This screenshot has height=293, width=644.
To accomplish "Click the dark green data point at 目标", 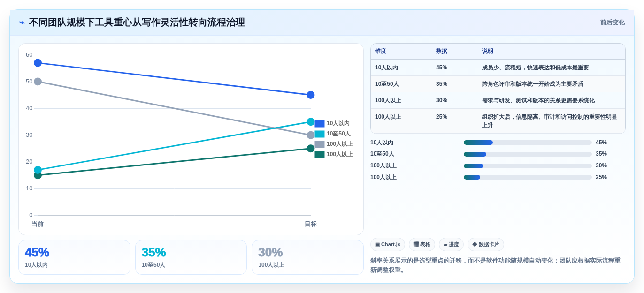I will pyautogui.click(x=311, y=148).
